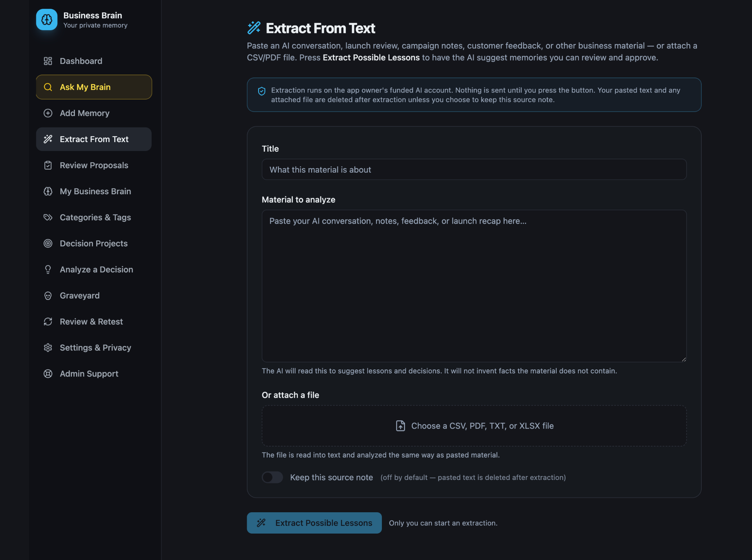Click the Business Brain logo icon

point(47,19)
